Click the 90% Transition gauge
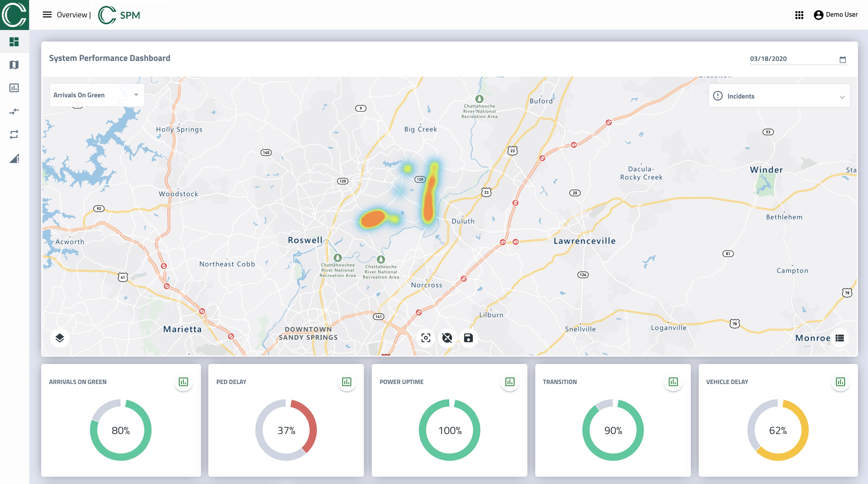868x484 pixels. [x=613, y=430]
